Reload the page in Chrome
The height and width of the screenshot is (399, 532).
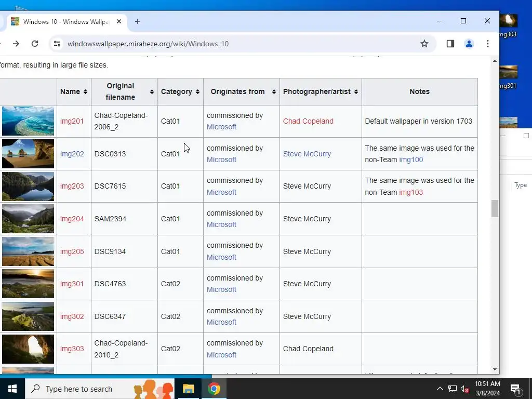pos(35,44)
